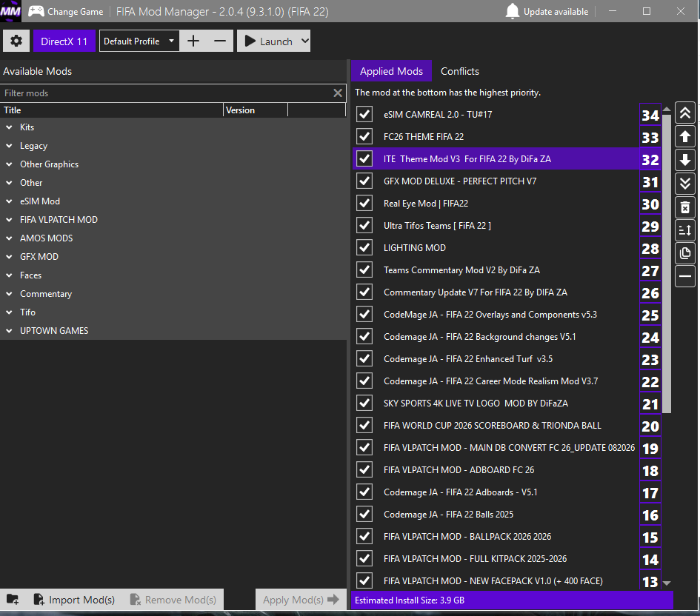
Task: Click Apply Mod(s) button
Action: tap(301, 600)
